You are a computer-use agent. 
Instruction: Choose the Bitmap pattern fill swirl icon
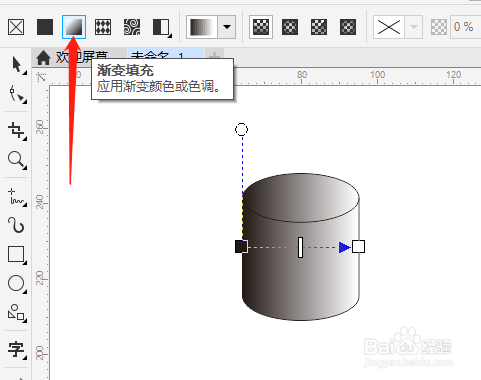132,27
